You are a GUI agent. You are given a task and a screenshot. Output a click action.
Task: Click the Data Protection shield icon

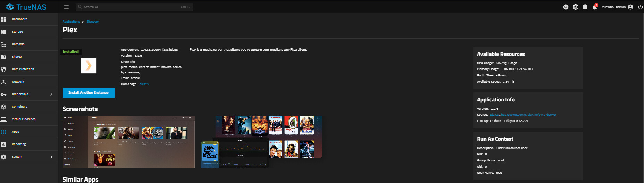3,69
